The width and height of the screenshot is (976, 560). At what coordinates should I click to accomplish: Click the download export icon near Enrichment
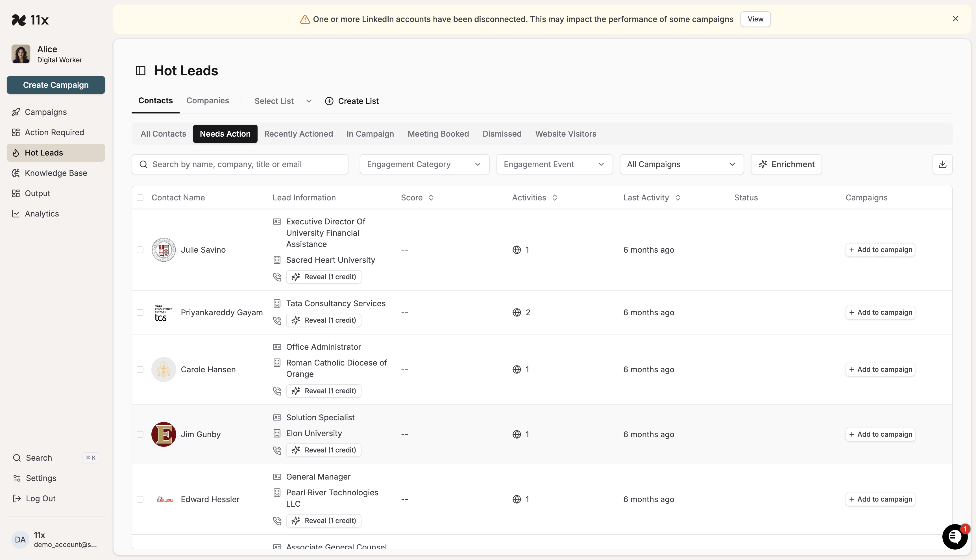coord(942,164)
